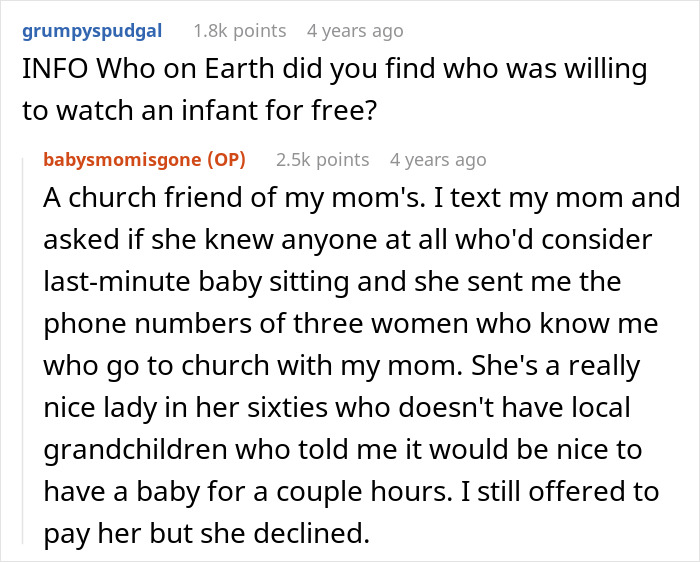This screenshot has width=700, height=562.
Task: Click timestamp on grumpyspudgal's comment
Action: coord(355,30)
